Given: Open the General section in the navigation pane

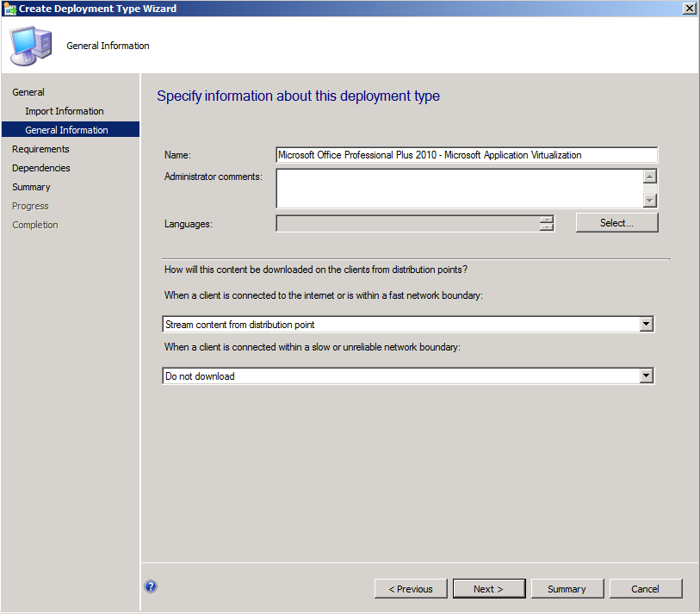Looking at the screenshot, I should (28, 91).
